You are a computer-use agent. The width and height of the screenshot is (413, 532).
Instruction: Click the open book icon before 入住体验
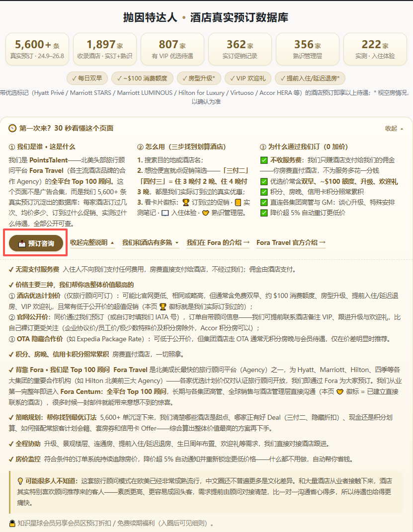point(165,214)
